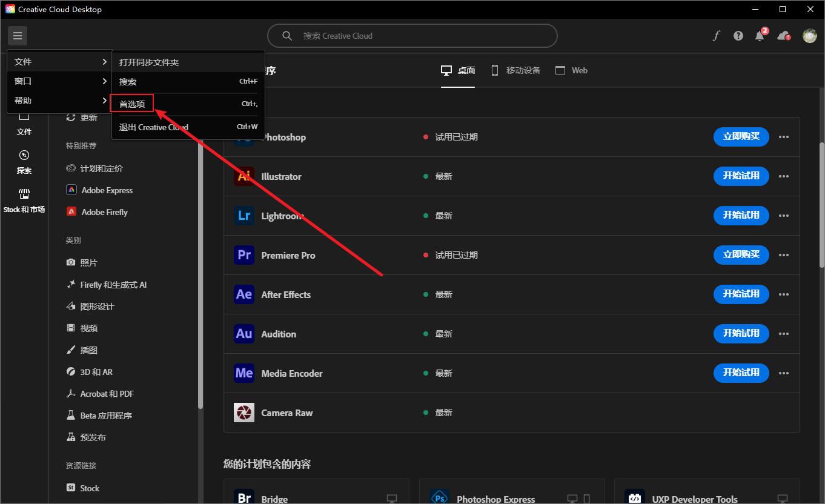The image size is (825, 504).
Task: Click the After Effects app icon
Action: point(244,294)
